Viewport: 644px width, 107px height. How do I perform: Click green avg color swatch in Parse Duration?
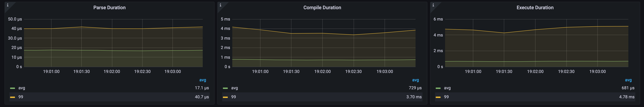[x=13, y=88]
